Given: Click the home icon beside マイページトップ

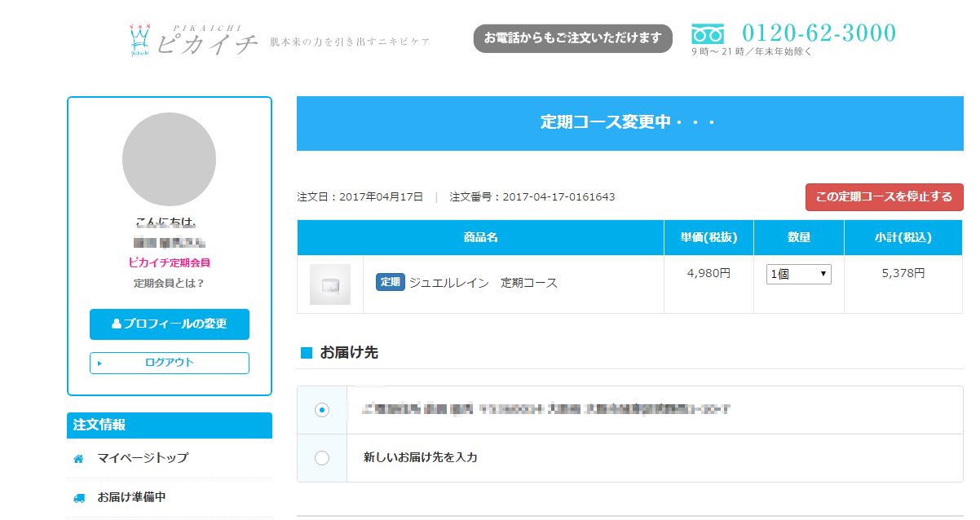Looking at the screenshot, I should click(79, 459).
